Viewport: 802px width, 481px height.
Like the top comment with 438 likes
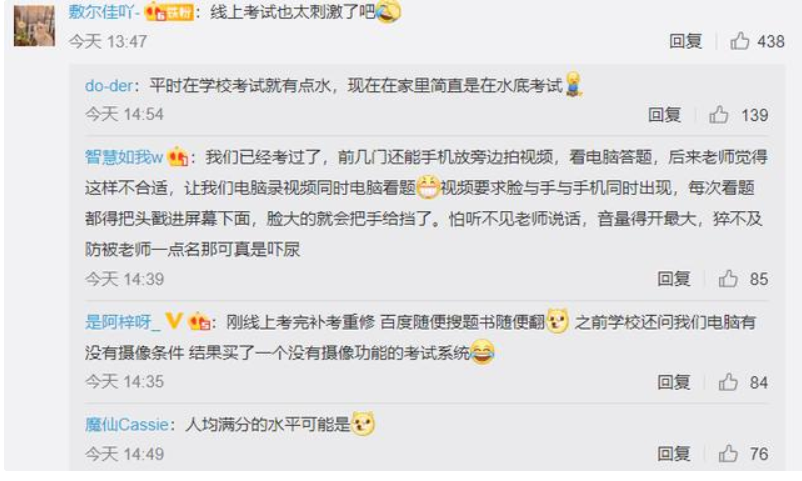740,41
